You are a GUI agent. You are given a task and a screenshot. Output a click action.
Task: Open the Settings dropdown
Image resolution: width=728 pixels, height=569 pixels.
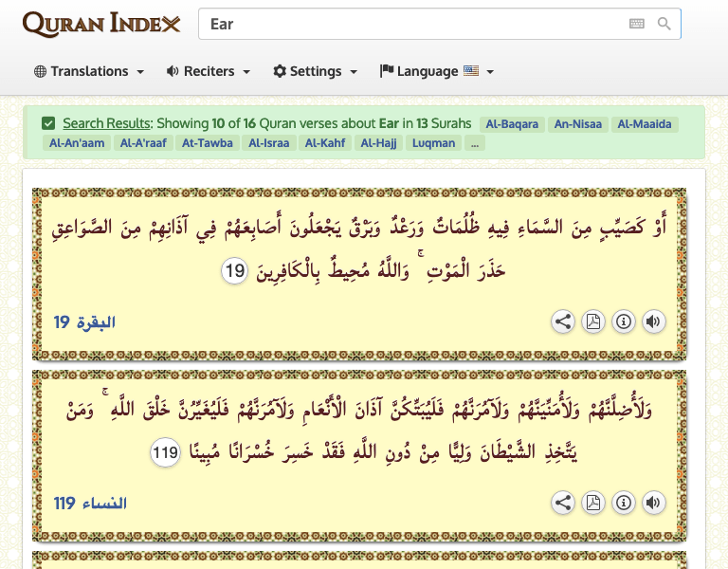coord(316,71)
